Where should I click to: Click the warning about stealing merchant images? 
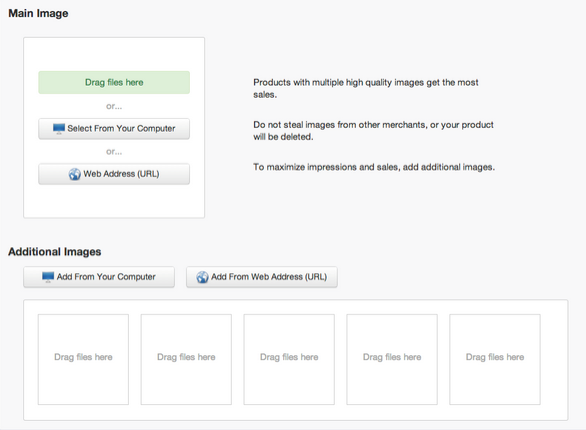coord(373,130)
